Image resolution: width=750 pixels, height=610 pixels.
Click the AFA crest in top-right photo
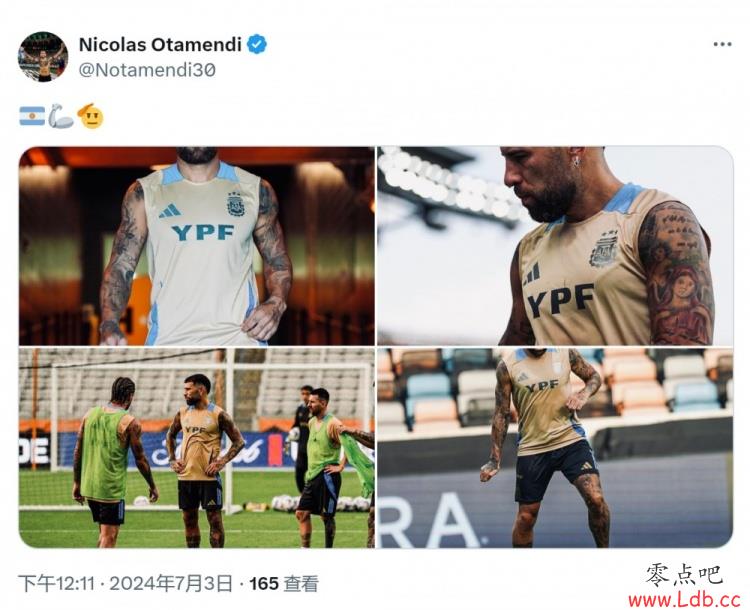pos(603,248)
